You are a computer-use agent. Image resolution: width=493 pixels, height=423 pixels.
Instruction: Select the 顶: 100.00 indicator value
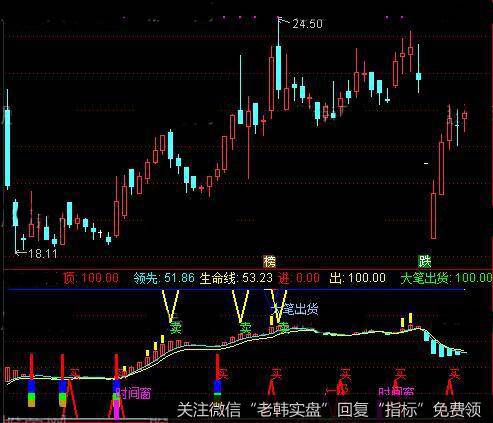click(91, 278)
